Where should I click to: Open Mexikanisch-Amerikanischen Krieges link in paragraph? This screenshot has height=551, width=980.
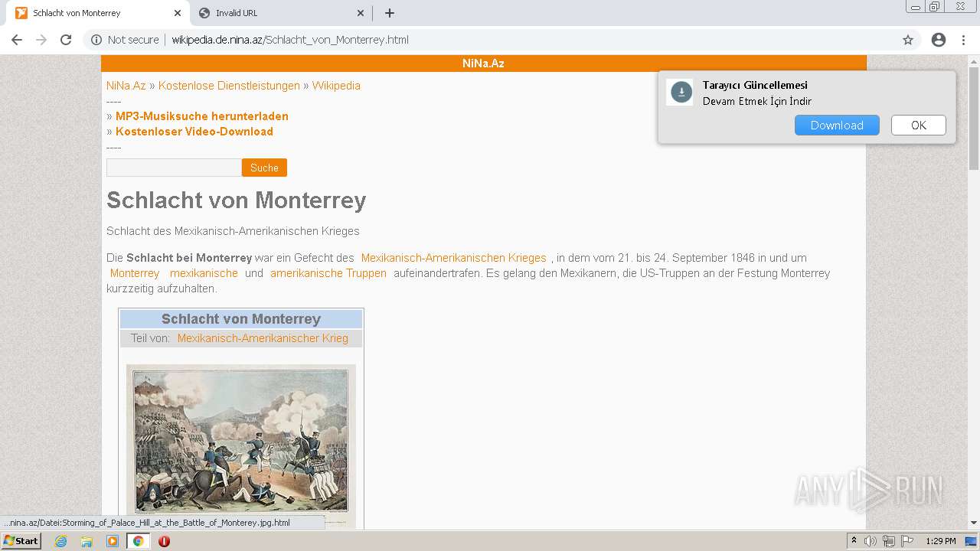[x=454, y=258]
